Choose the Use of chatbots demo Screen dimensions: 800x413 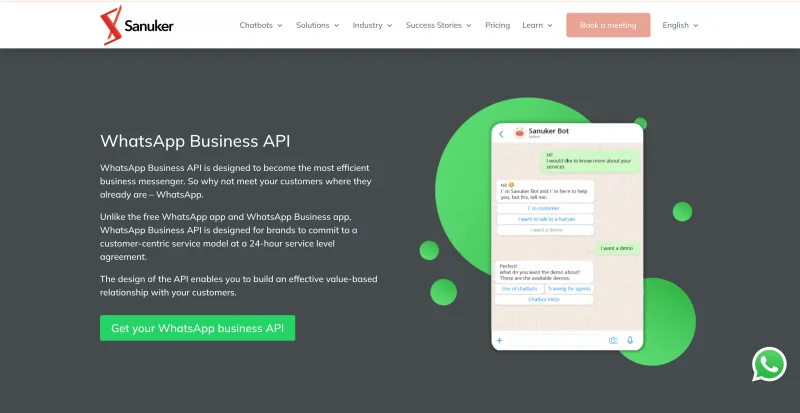(519, 289)
